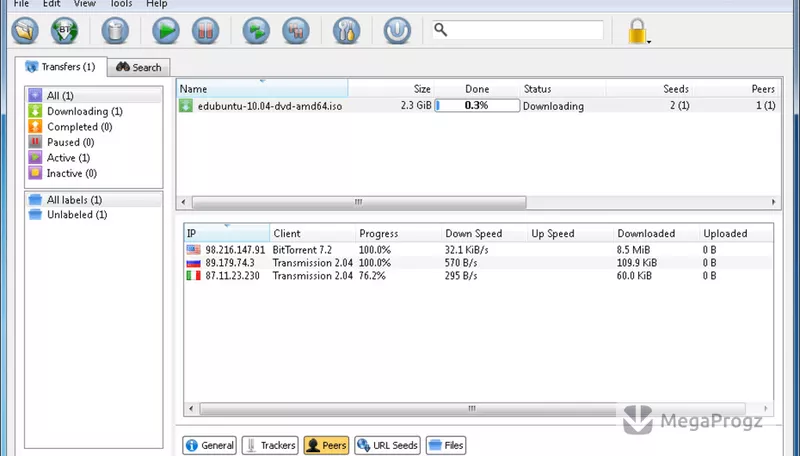Switch to the Transfers (1) tab
This screenshot has height=456, width=800.
61,67
